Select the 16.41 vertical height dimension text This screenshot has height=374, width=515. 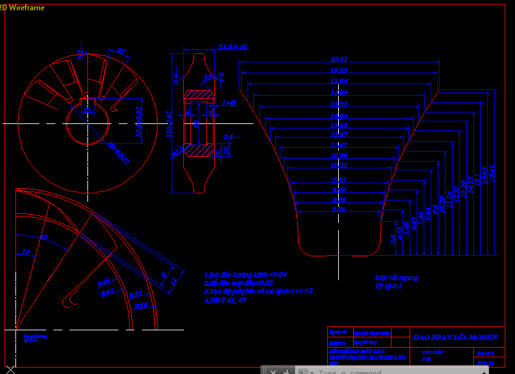[493, 174]
